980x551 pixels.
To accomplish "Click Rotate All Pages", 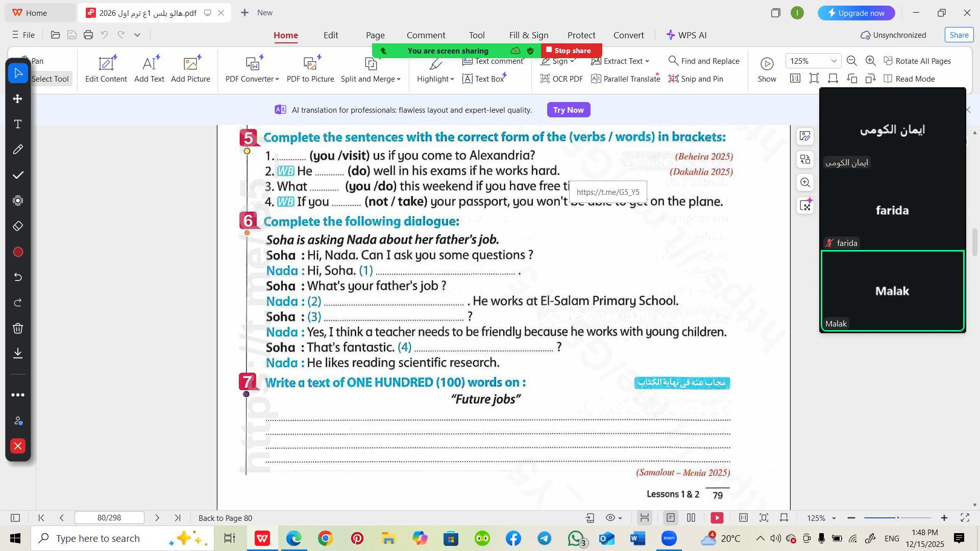I will 917,61.
